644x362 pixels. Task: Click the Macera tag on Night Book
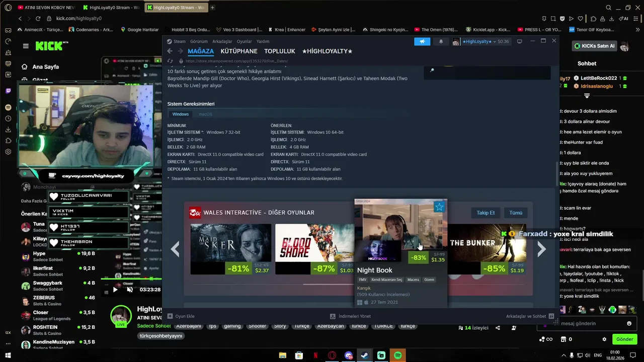pos(413,280)
